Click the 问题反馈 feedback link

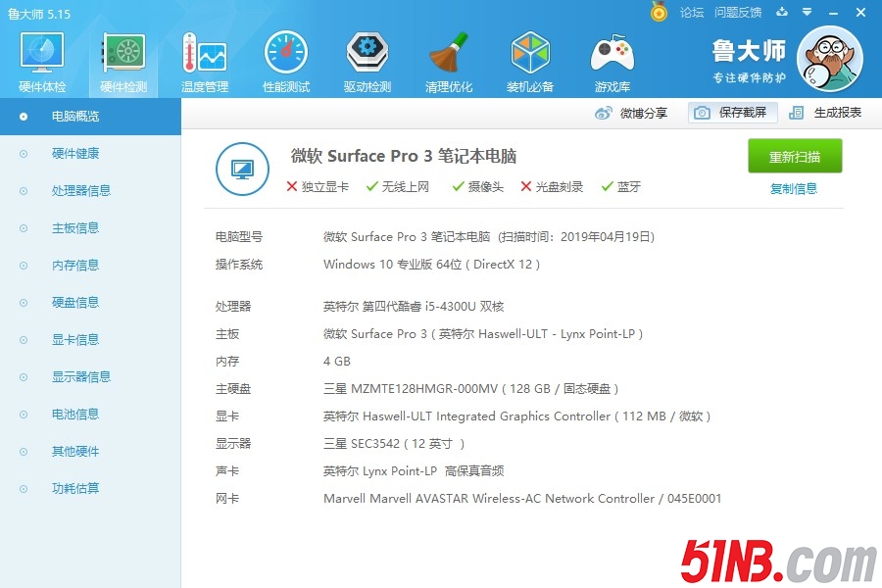tap(738, 13)
